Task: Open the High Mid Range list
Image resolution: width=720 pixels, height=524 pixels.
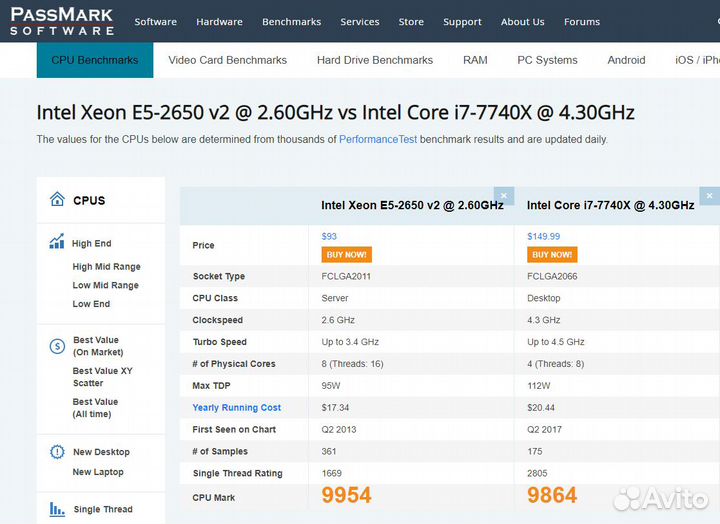Action: (107, 266)
